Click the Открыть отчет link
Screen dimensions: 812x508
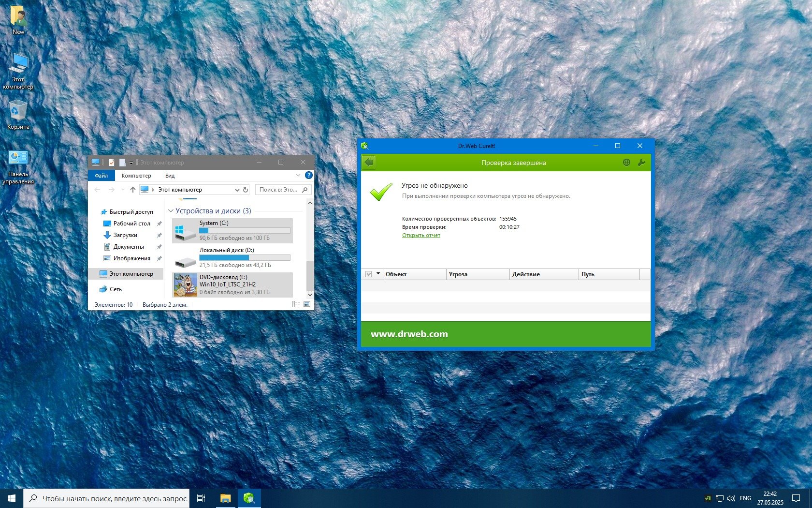(421, 235)
